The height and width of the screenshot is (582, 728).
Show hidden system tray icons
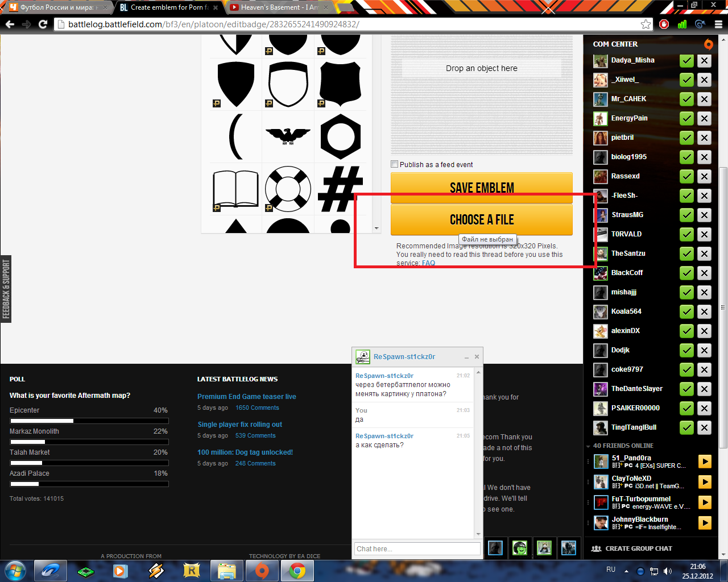(x=626, y=571)
